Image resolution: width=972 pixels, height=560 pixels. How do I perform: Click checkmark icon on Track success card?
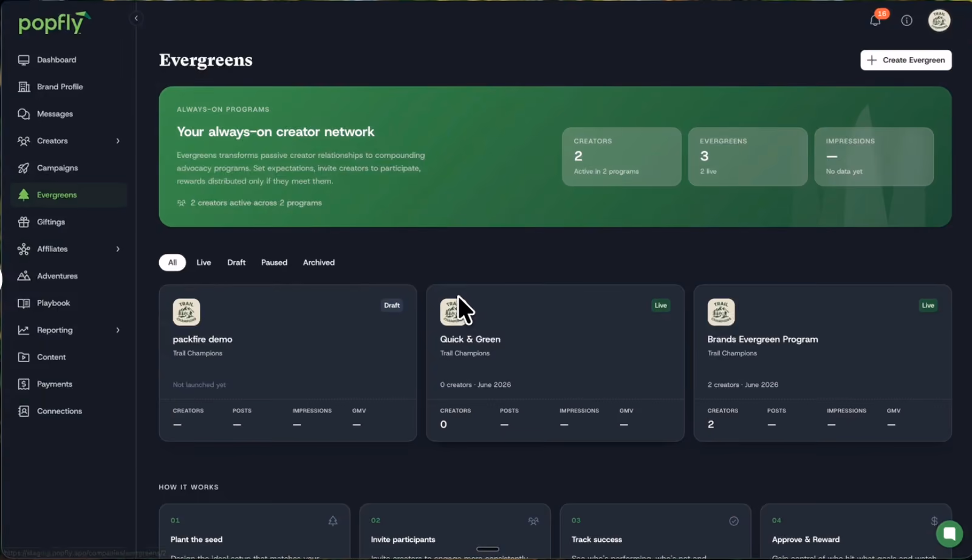[x=734, y=521]
